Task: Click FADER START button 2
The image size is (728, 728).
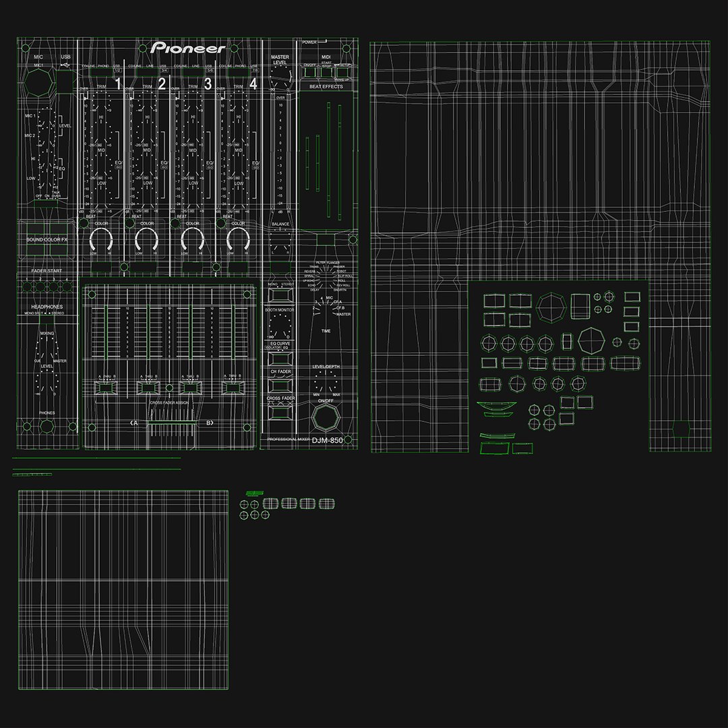Action: pos(40,286)
